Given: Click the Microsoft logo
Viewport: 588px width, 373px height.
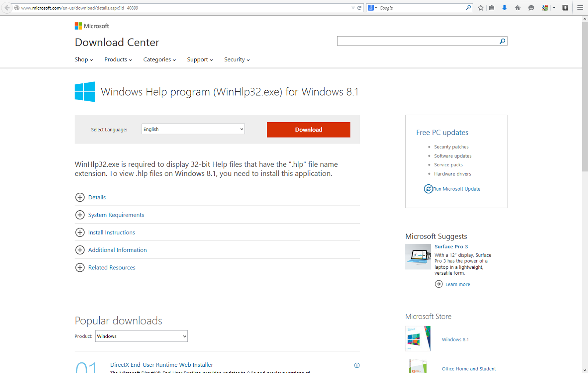Looking at the screenshot, I should pyautogui.click(x=92, y=26).
